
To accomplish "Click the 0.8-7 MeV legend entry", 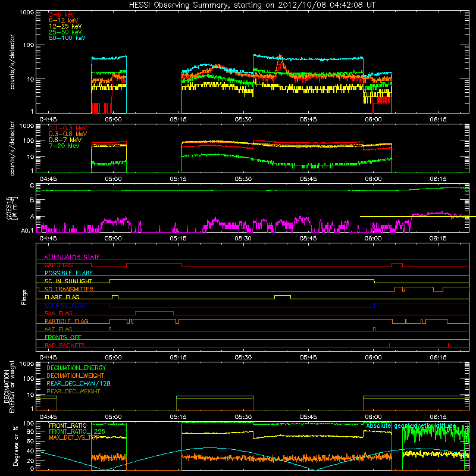I will coord(65,140).
